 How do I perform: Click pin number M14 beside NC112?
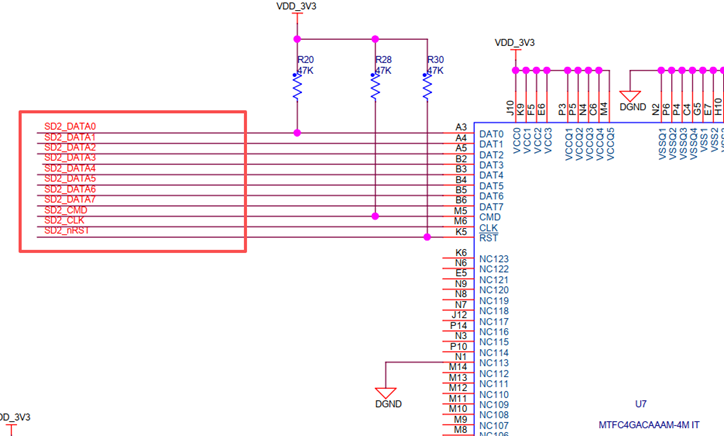[458, 367]
